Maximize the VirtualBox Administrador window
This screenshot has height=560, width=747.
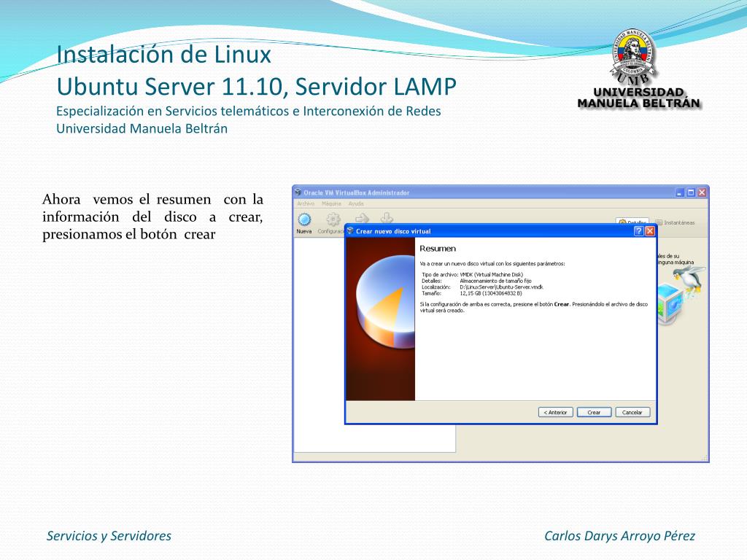point(691,192)
